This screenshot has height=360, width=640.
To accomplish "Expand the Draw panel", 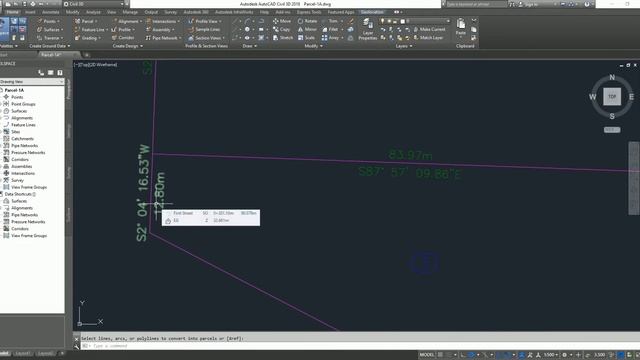I will (249, 46).
